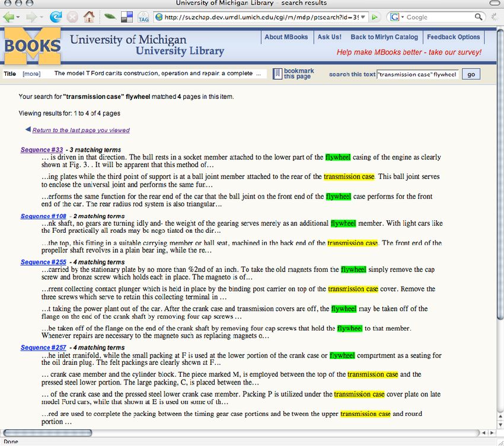Click the 'Done' status bar text
The image size is (504, 446).
point(11,442)
